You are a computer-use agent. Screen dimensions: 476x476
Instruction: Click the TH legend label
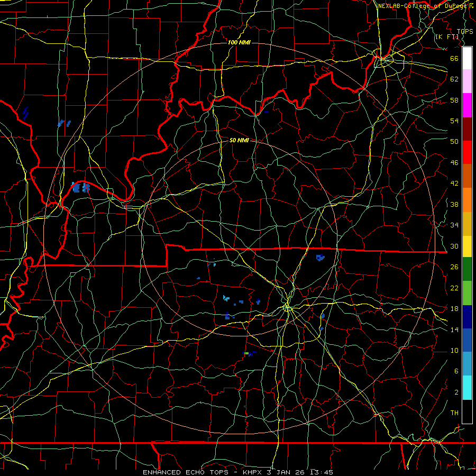(454, 413)
